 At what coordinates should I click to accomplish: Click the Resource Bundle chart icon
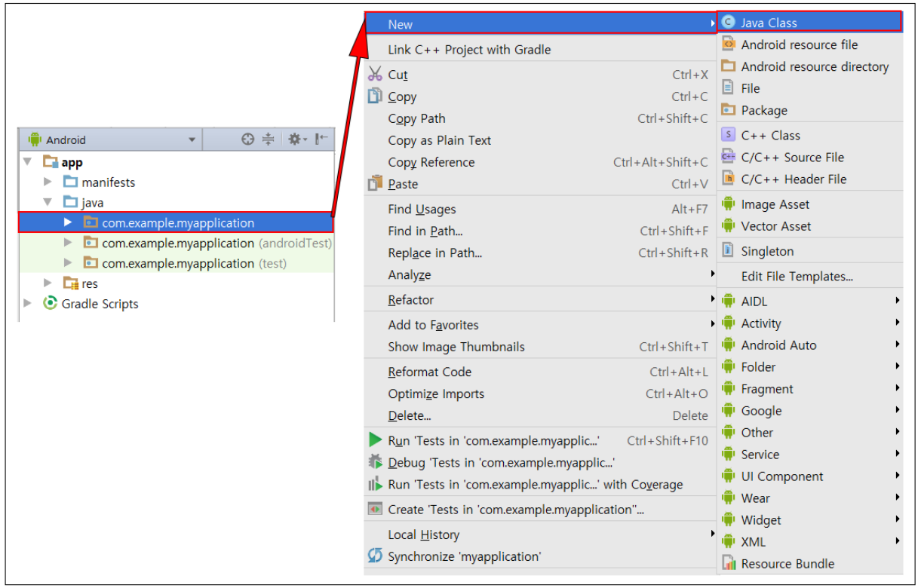[728, 563]
